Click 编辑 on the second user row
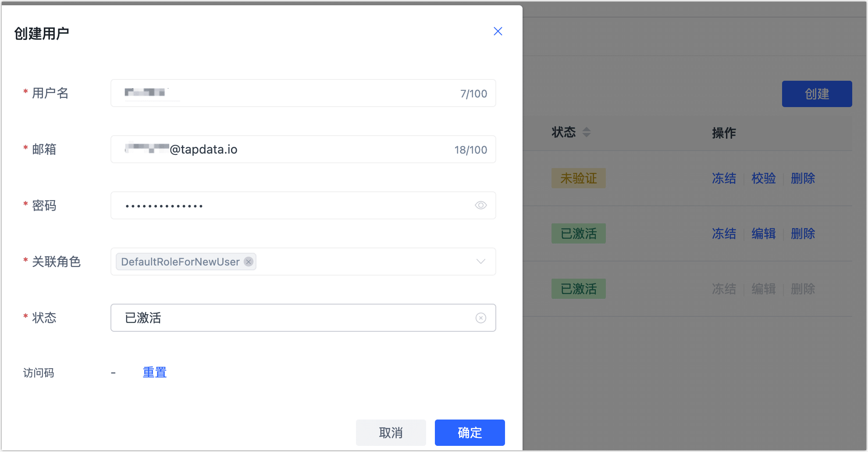Viewport: 868px width, 452px height. 763,233
